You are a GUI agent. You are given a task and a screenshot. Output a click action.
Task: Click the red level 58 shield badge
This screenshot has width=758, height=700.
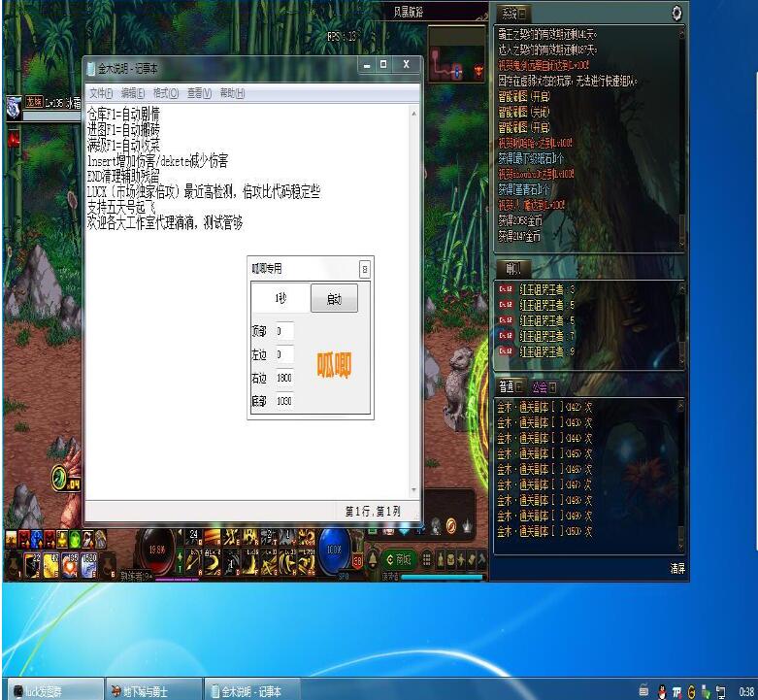(x=357, y=561)
